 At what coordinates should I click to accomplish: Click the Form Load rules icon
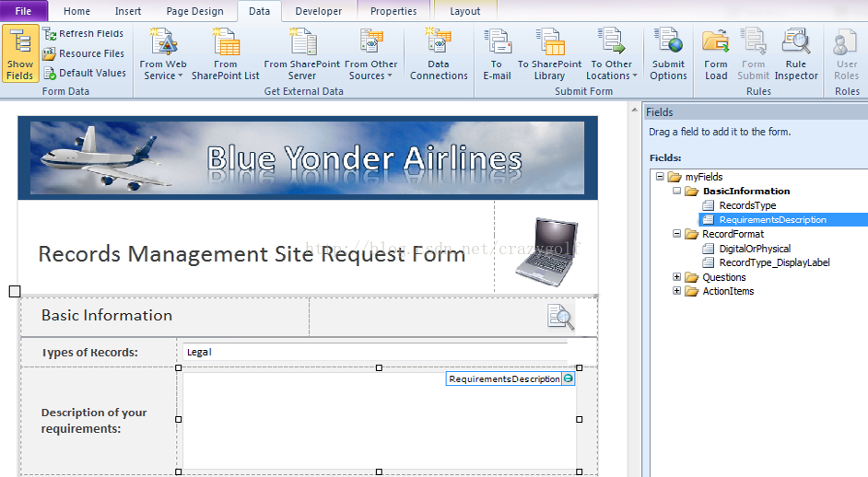[x=716, y=42]
